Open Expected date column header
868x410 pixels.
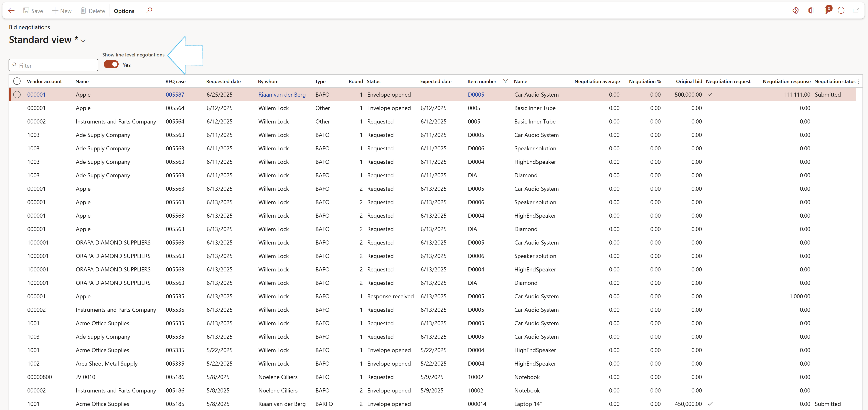[x=436, y=82]
